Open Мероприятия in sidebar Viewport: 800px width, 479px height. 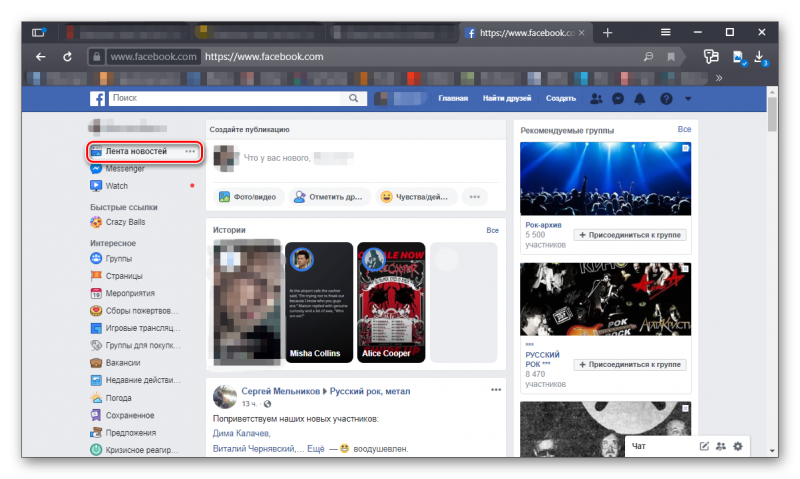coord(122,293)
